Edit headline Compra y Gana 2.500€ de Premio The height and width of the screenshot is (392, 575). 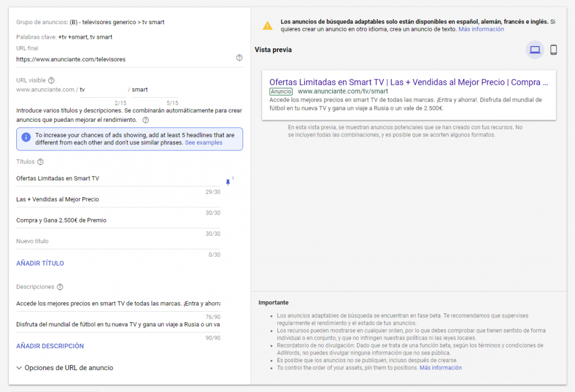click(x=118, y=220)
